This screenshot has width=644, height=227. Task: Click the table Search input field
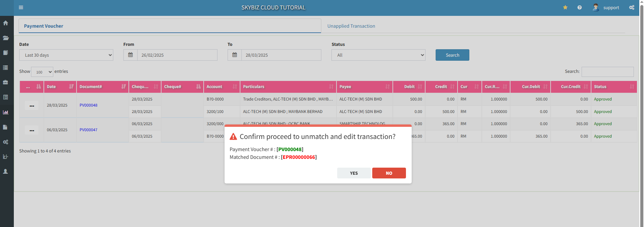(x=607, y=72)
